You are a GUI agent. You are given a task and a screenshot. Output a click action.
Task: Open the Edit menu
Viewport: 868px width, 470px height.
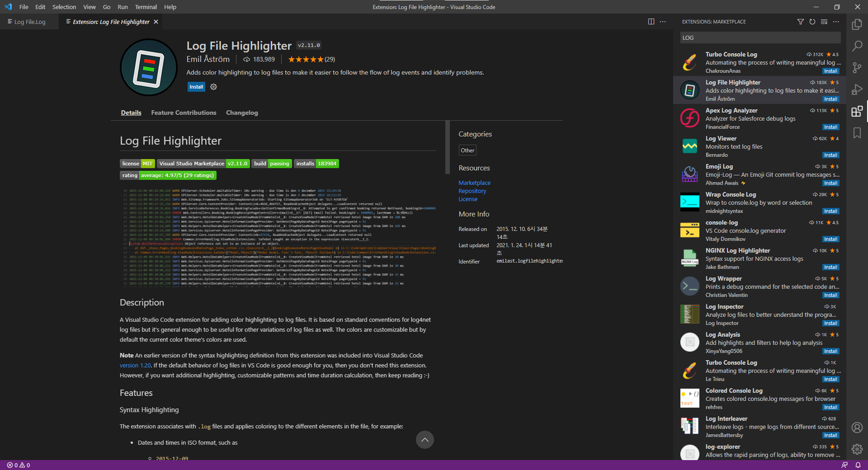[x=40, y=7]
